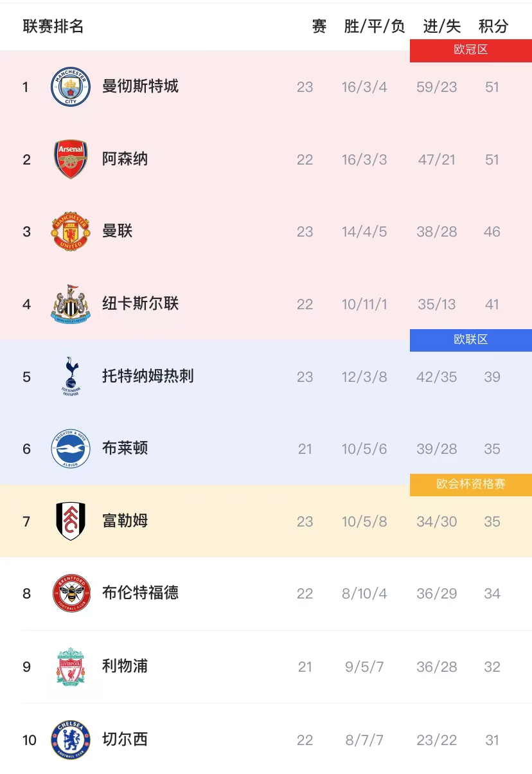Open the Manchester United crest icon
Screen dimensions: 532x774
pyautogui.click(x=71, y=231)
